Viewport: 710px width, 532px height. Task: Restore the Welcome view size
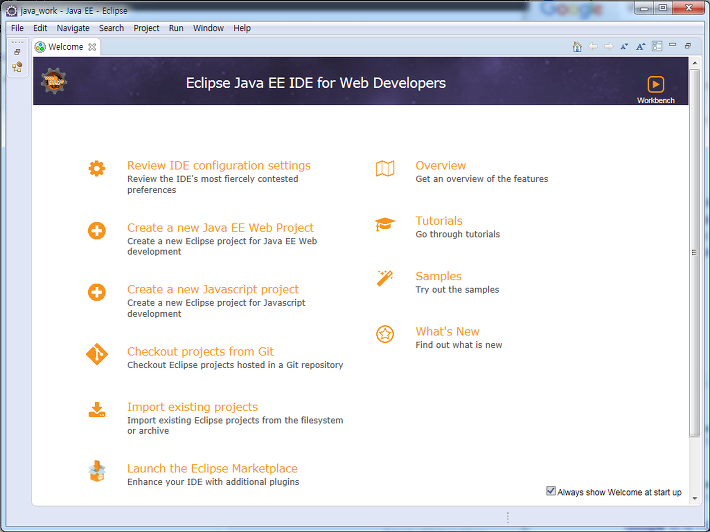point(688,46)
